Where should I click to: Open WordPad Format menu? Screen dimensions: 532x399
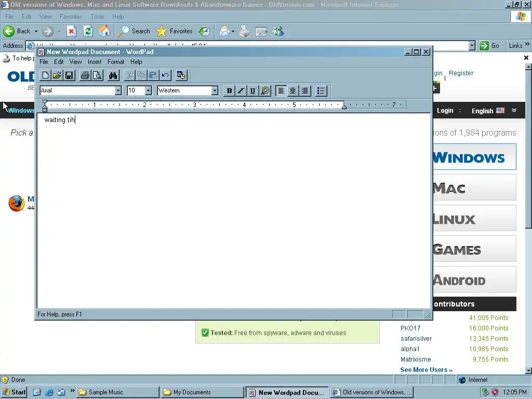(116, 62)
